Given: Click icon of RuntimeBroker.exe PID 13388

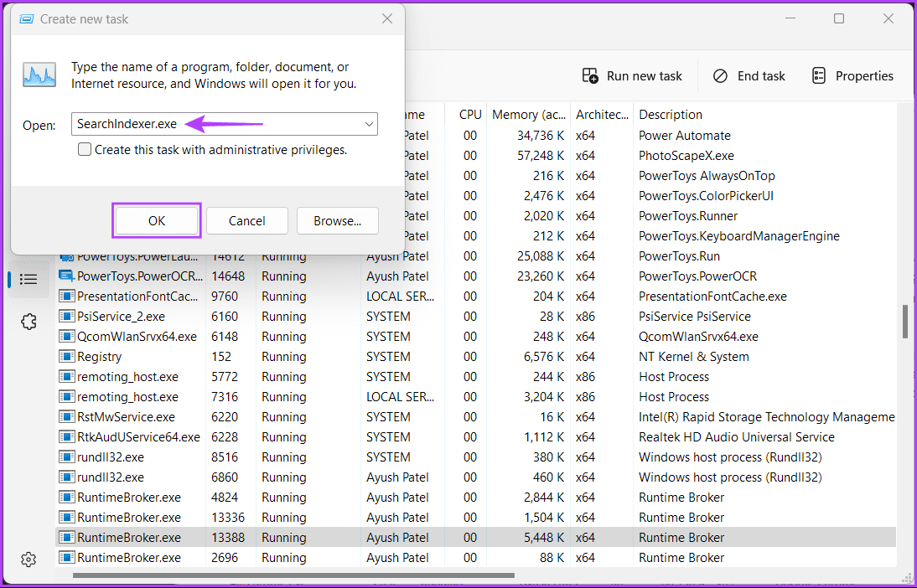Looking at the screenshot, I should click(x=67, y=537).
